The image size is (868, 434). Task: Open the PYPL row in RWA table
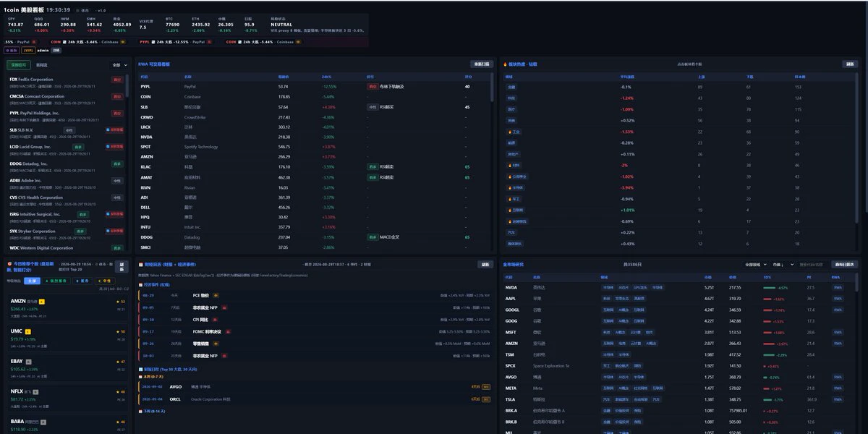[x=314, y=87]
